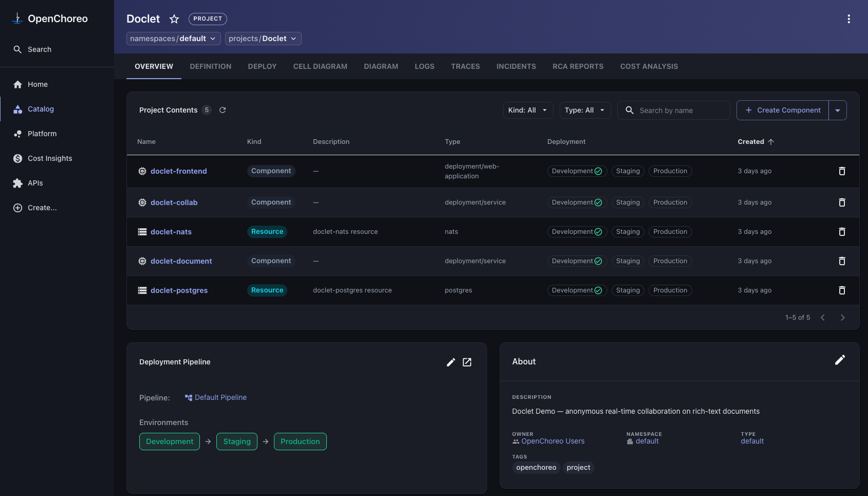Viewport: 868px width, 496px height.
Task: Open Catalog in the sidebar
Action: click(x=34, y=109)
